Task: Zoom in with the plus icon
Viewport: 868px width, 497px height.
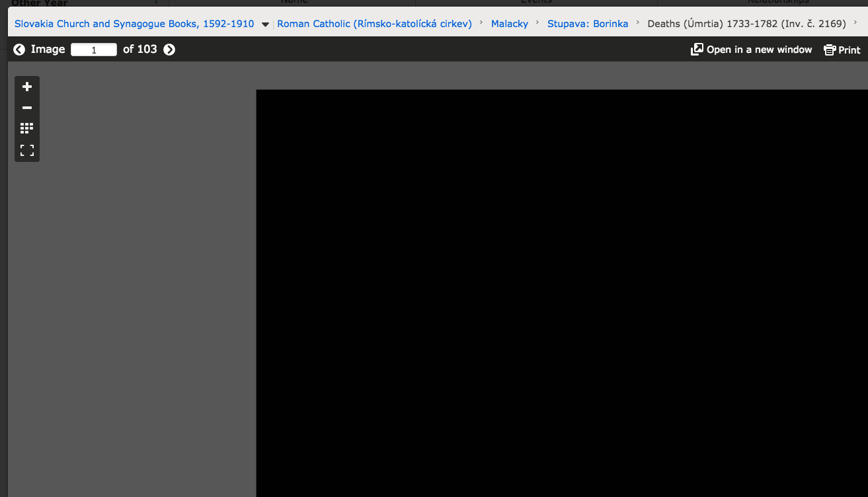Action: (x=27, y=87)
